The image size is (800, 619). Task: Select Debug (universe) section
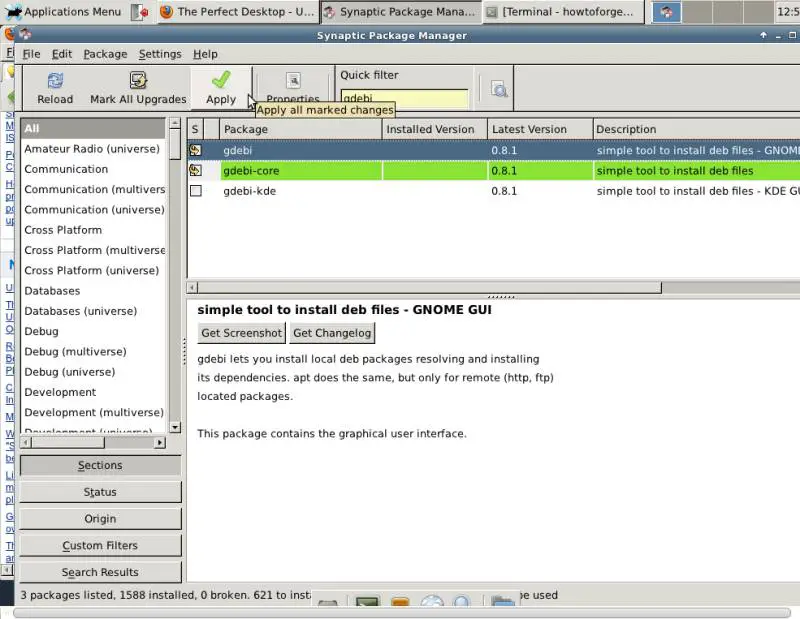(93, 372)
